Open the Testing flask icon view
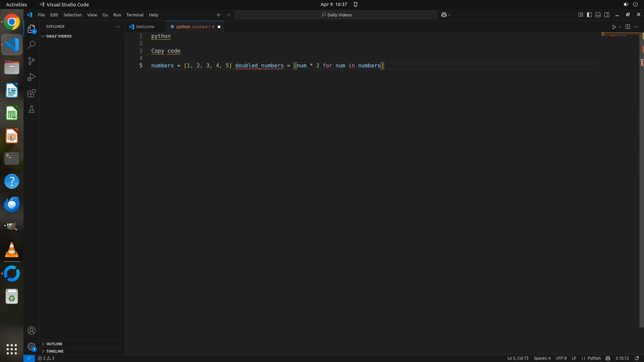This screenshot has height=362, width=644. point(32,110)
